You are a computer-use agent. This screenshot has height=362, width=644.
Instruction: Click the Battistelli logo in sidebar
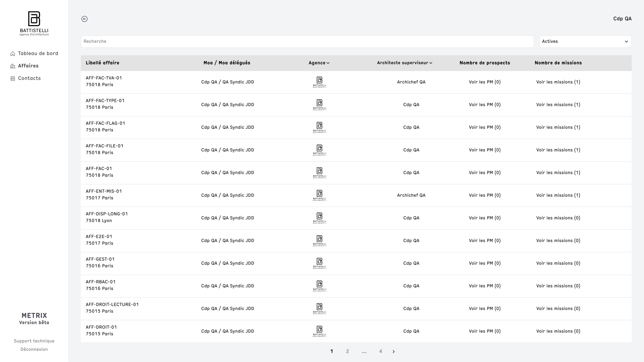click(x=34, y=23)
